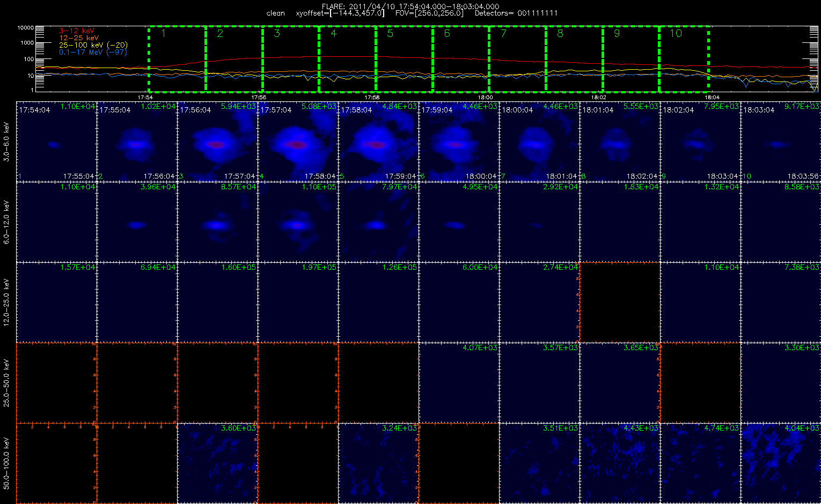Select the 50.0-100.0 keV image labeled 3.60E+03

[x=217, y=463]
